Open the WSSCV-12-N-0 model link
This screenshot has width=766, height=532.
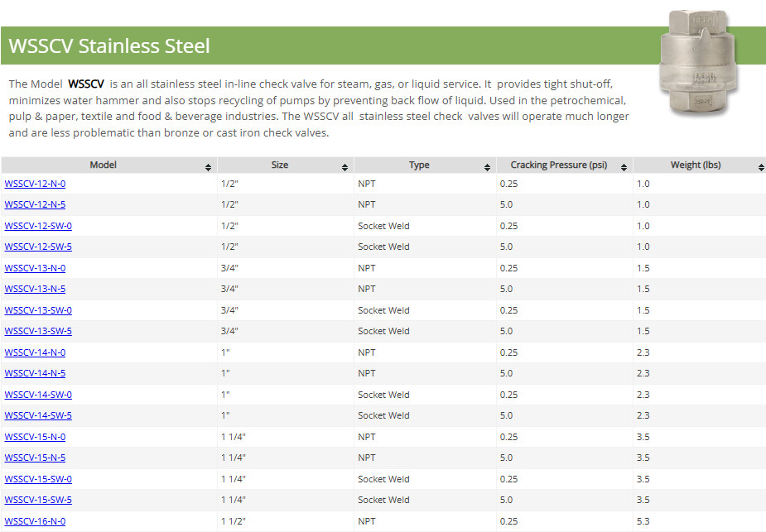pyautogui.click(x=35, y=184)
